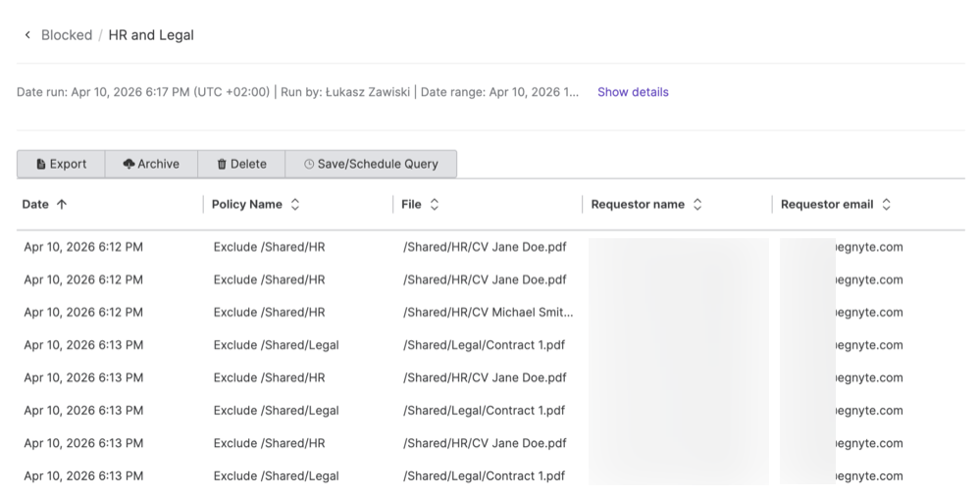Viewport: 980px width, 496px height.
Task: Click HR and Legal breadcrumb title
Action: 151,35
